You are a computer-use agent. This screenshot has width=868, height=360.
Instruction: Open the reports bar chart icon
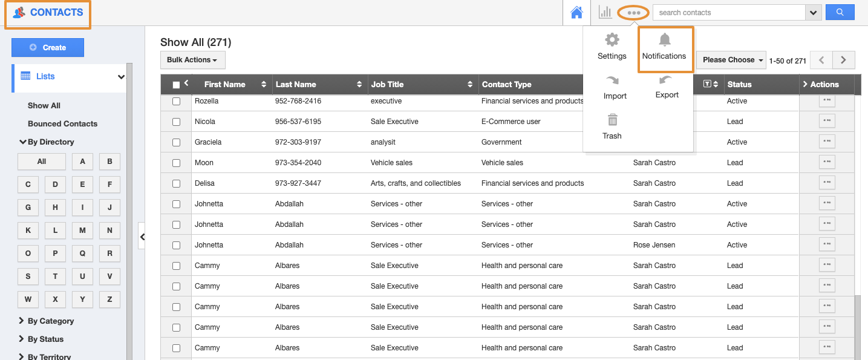coord(604,13)
